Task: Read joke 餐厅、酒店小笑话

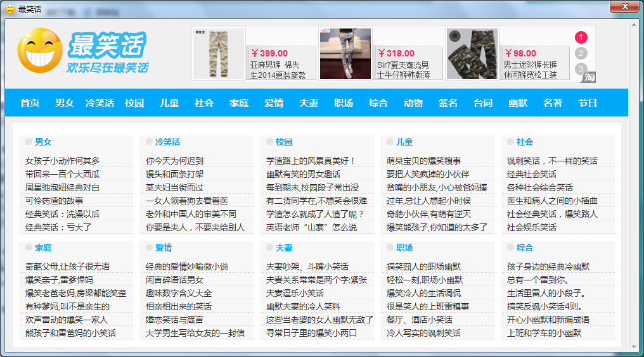Action: click(x=420, y=320)
